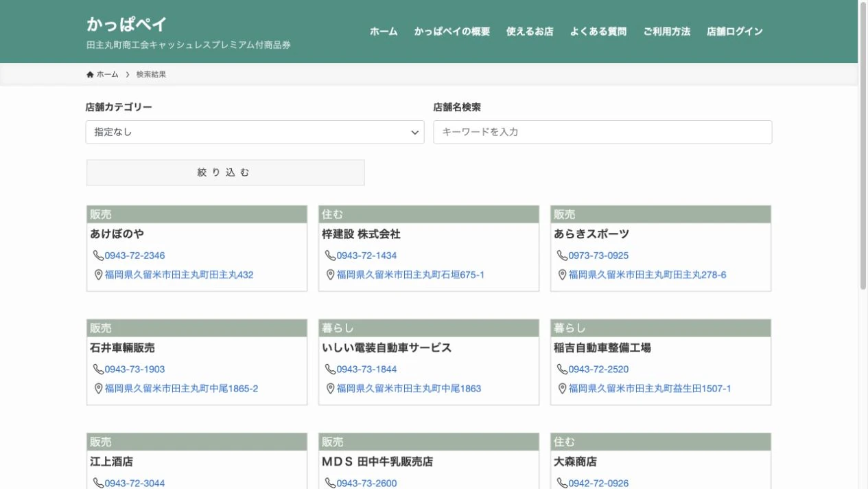Click phone icon for 石井車輌販売
This screenshot has width=868, height=489.
coord(98,369)
